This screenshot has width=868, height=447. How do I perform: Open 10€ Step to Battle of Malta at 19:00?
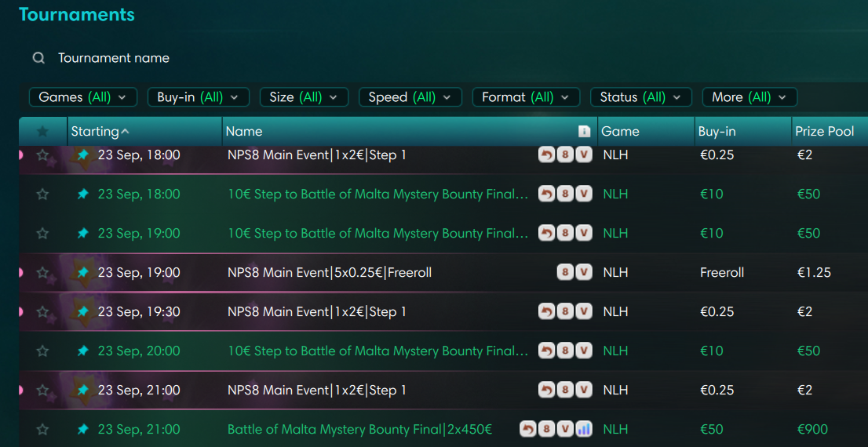point(377,233)
